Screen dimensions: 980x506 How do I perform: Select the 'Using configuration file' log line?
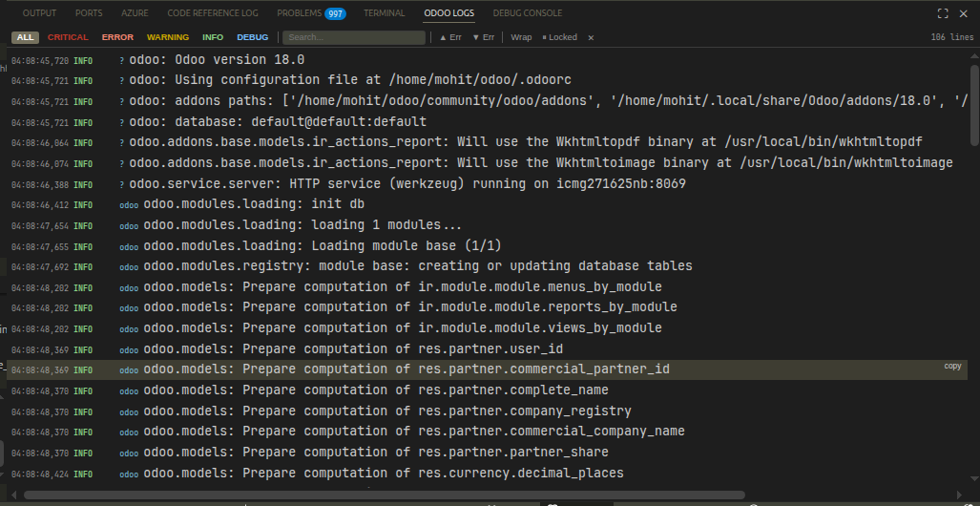pos(487,81)
